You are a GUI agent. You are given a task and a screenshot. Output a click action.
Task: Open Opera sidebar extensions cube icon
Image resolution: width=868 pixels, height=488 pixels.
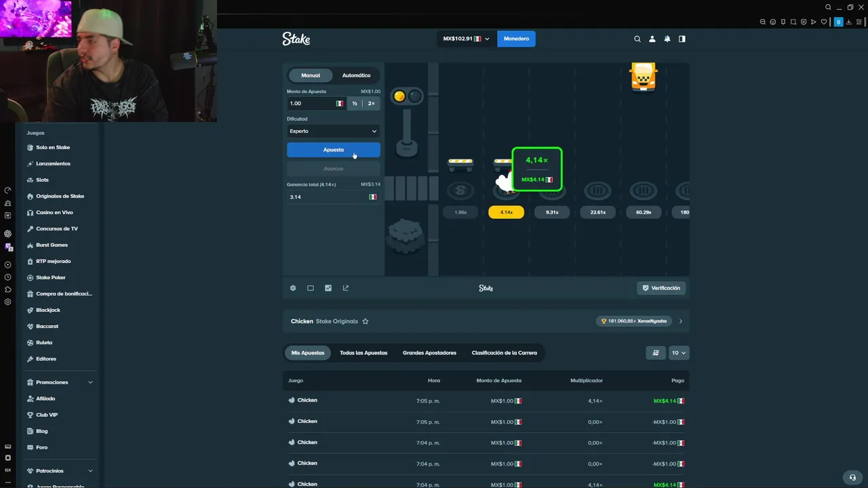click(7, 289)
